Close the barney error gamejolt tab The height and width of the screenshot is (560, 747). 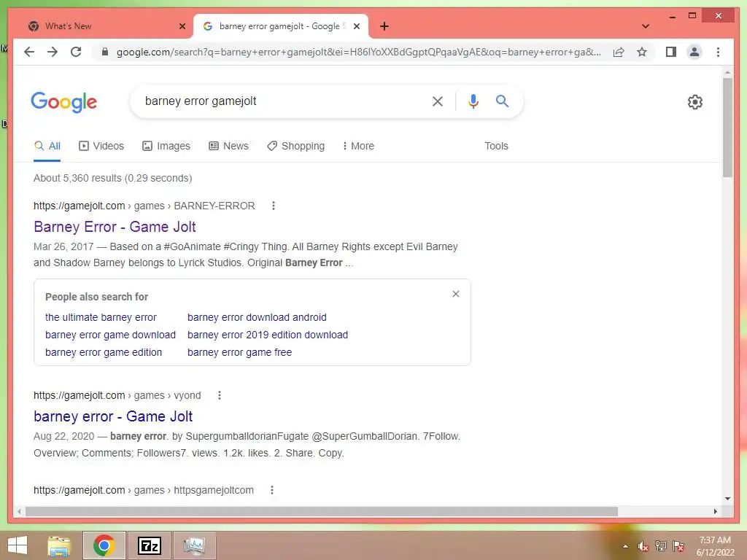pos(356,26)
